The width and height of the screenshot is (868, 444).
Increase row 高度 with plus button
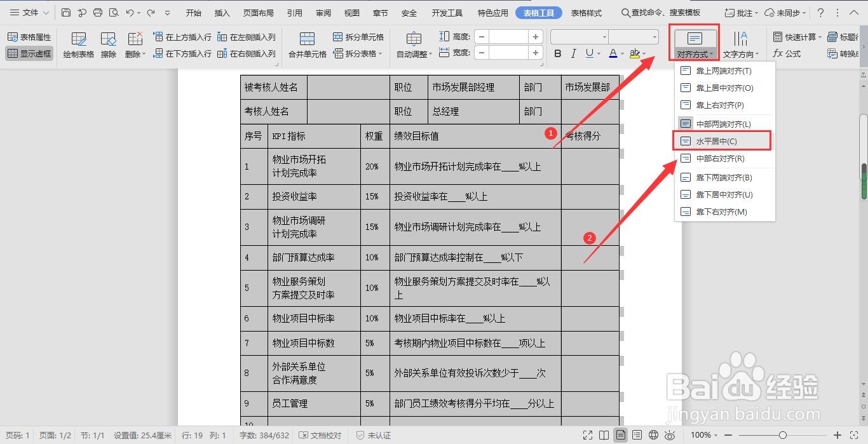click(536, 37)
